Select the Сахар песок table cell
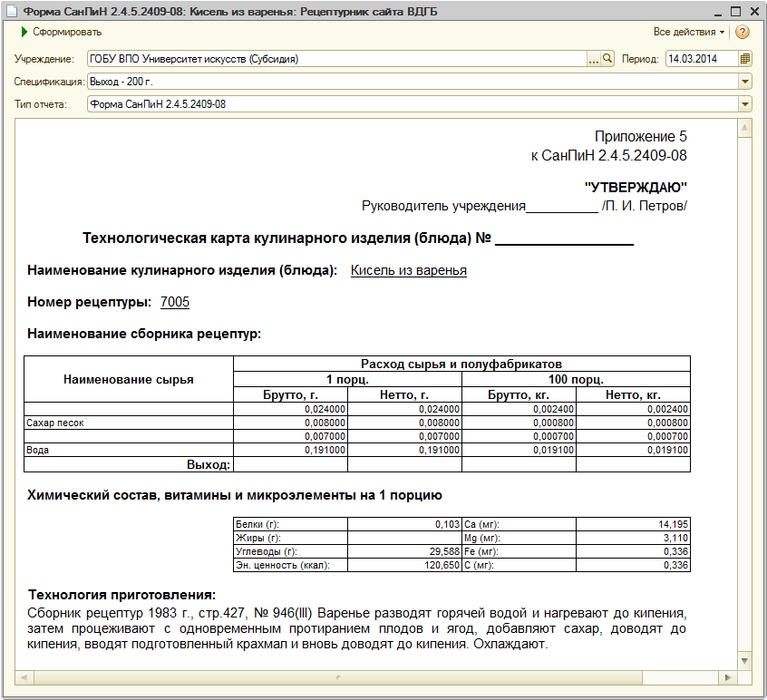Viewport: 767px width, 700px height. pos(129,423)
